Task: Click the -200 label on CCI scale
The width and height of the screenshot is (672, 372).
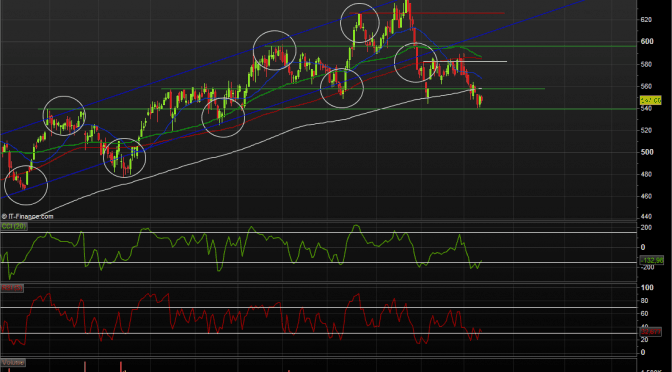Action: pos(646,267)
